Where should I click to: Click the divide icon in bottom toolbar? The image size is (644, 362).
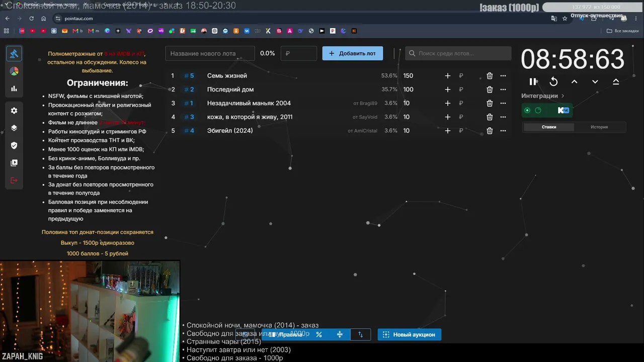pos(340,334)
